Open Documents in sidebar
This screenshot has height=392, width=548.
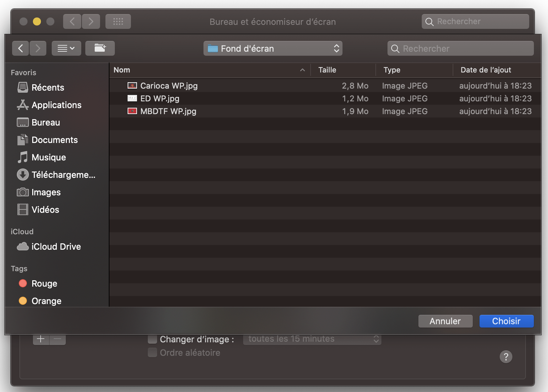coord(56,140)
